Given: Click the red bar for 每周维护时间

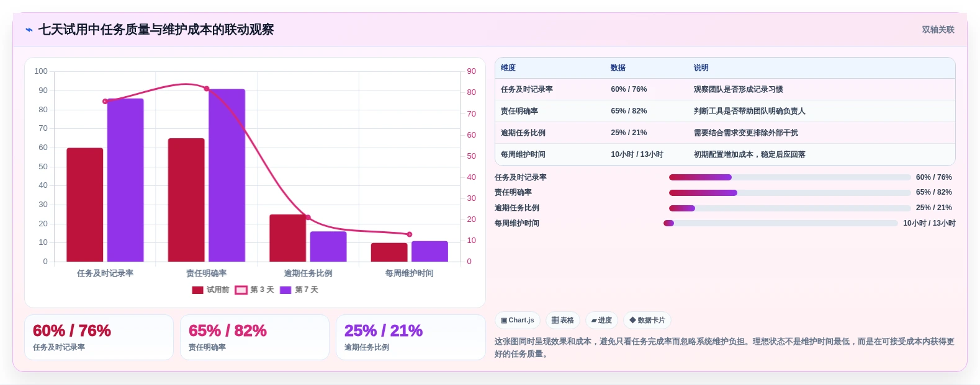Looking at the screenshot, I should coord(389,252).
